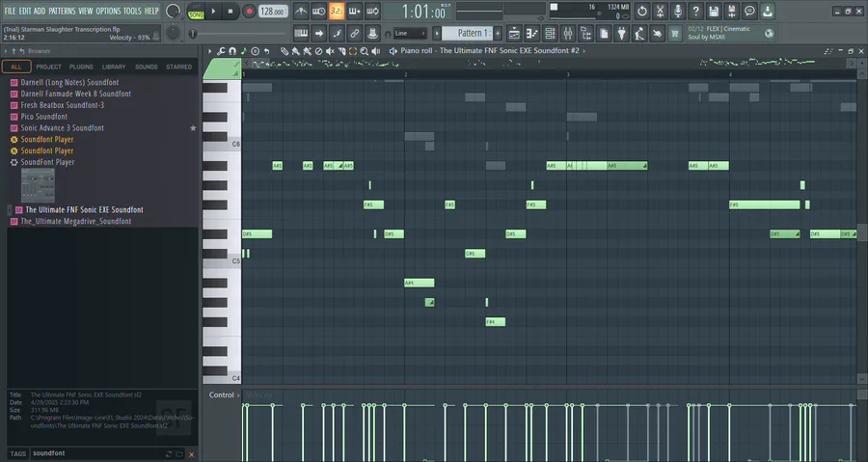Open the TOOLS menu
868x462 pixels.
coord(132,11)
